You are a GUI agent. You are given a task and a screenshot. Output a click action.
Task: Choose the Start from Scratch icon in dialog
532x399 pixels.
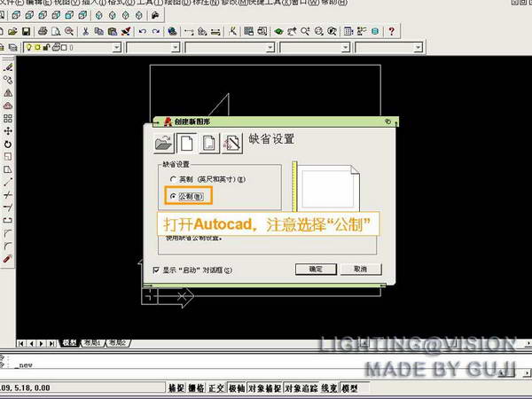point(186,143)
